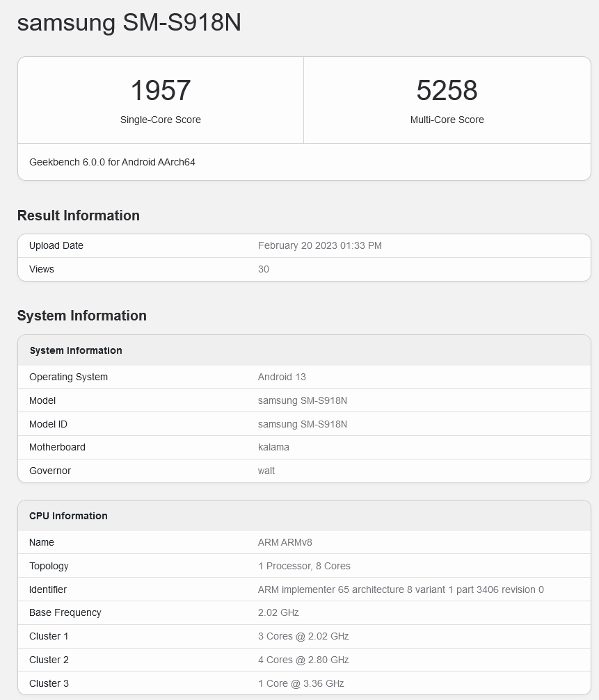Click the multi-core score value 5258
The width and height of the screenshot is (599, 700).
(x=447, y=90)
